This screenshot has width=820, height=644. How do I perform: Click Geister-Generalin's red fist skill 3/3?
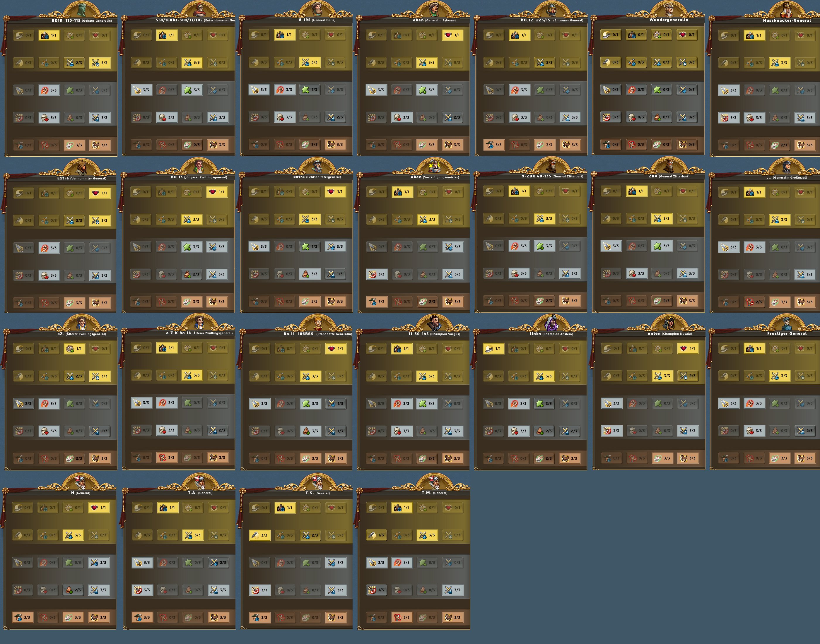point(49,90)
